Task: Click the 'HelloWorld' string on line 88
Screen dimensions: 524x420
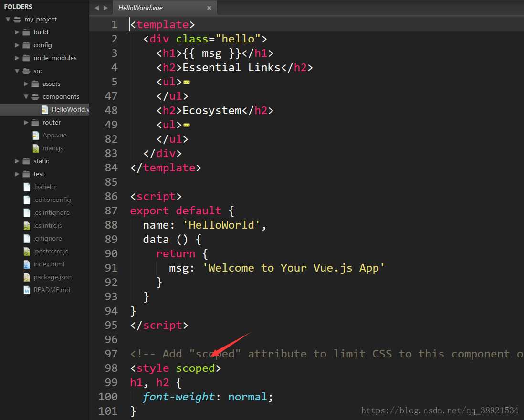Action: 221,225
